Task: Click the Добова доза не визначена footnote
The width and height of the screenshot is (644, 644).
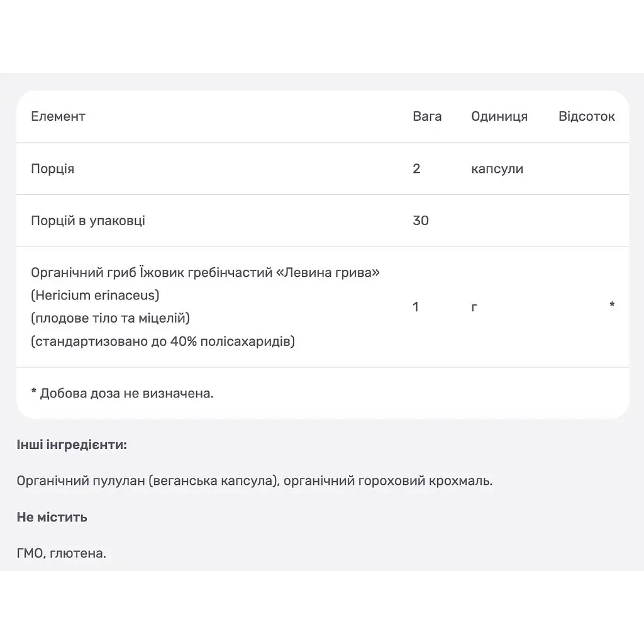Action: pos(123,394)
